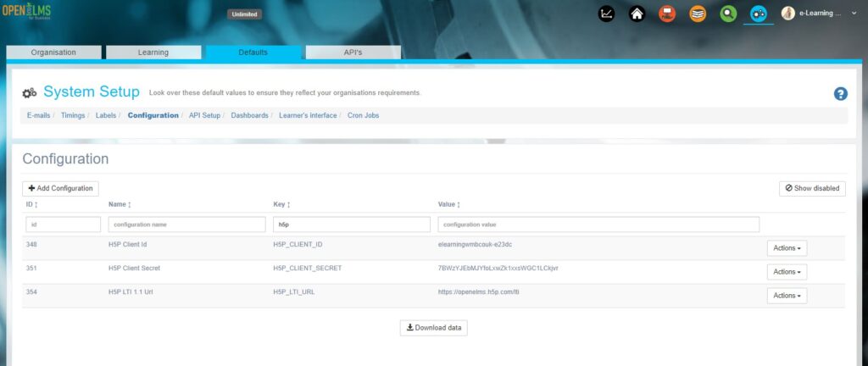Click the green magnifier search icon

pos(728,14)
